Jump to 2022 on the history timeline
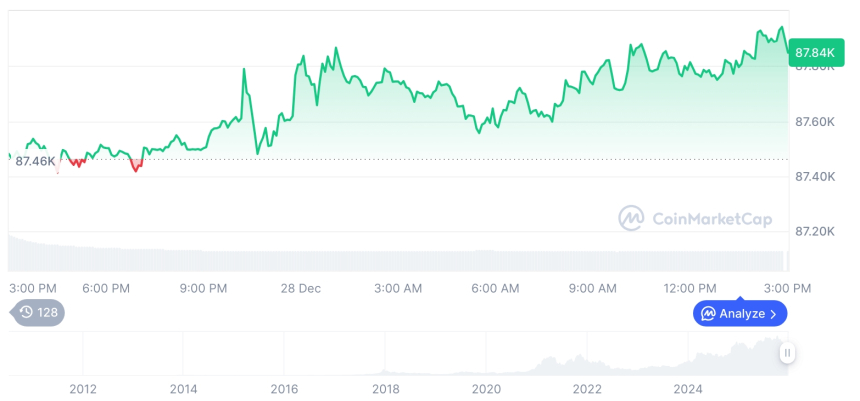The image size is (860, 401). (x=587, y=388)
